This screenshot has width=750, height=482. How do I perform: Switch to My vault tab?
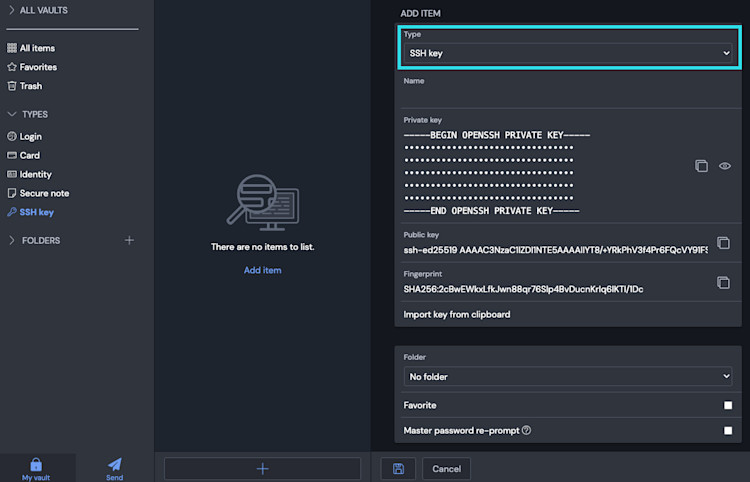(x=36, y=469)
